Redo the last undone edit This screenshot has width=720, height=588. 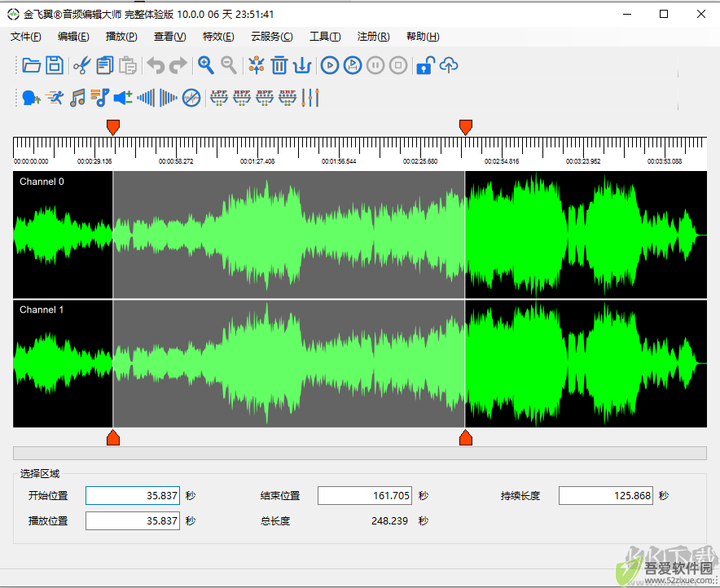(x=178, y=66)
